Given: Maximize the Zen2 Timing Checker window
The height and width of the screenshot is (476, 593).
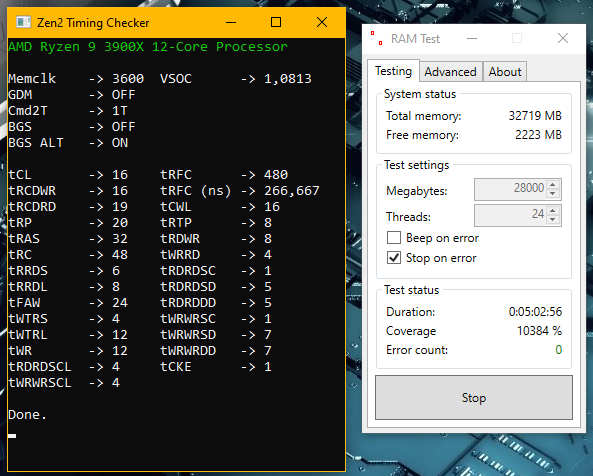Looking at the screenshot, I should [x=276, y=22].
